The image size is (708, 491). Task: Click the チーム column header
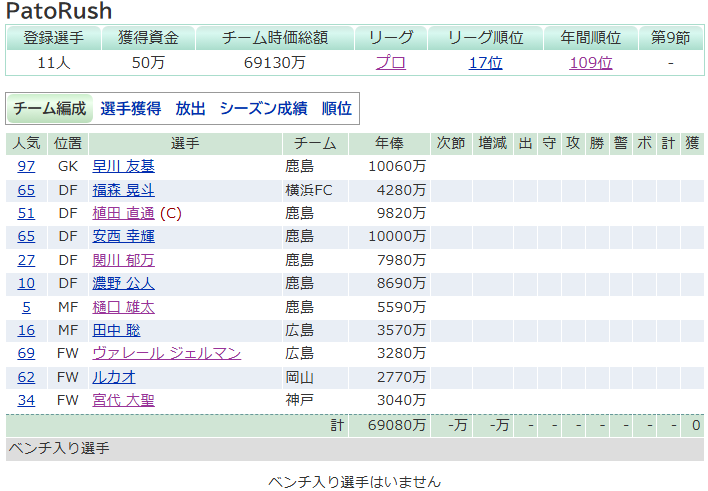tap(315, 144)
